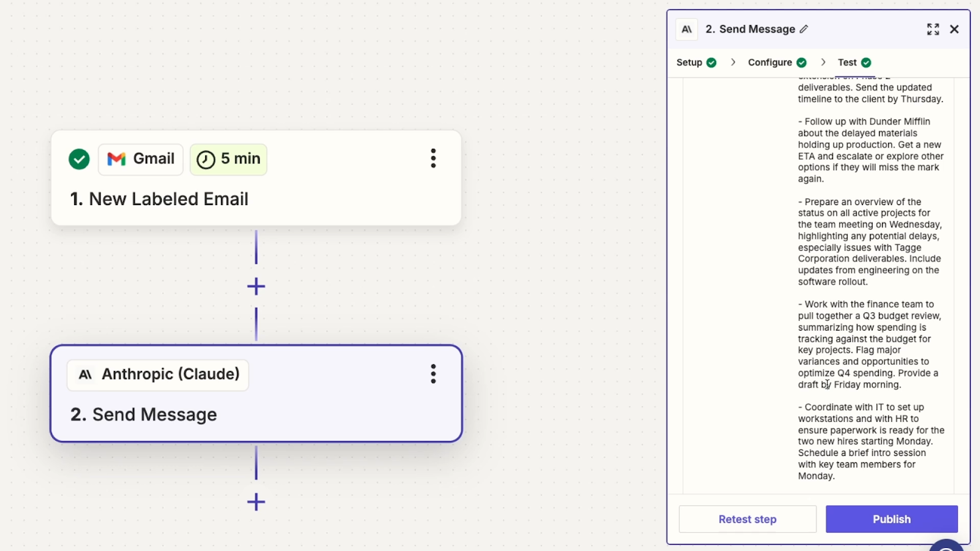Open the Gmail step three-dot menu
The width and height of the screenshot is (980, 551).
pos(433,159)
